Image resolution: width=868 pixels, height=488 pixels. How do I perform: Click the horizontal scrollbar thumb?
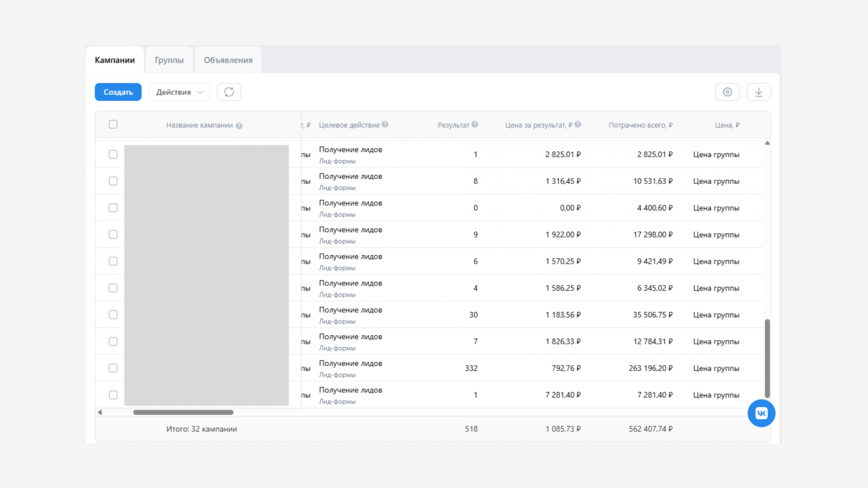click(x=183, y=413)
